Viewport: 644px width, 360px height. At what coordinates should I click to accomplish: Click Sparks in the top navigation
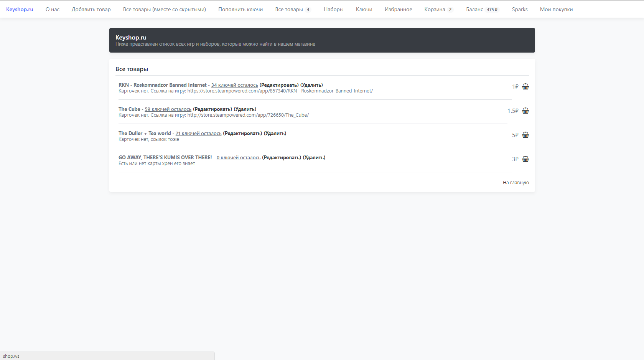pos(519,9)
